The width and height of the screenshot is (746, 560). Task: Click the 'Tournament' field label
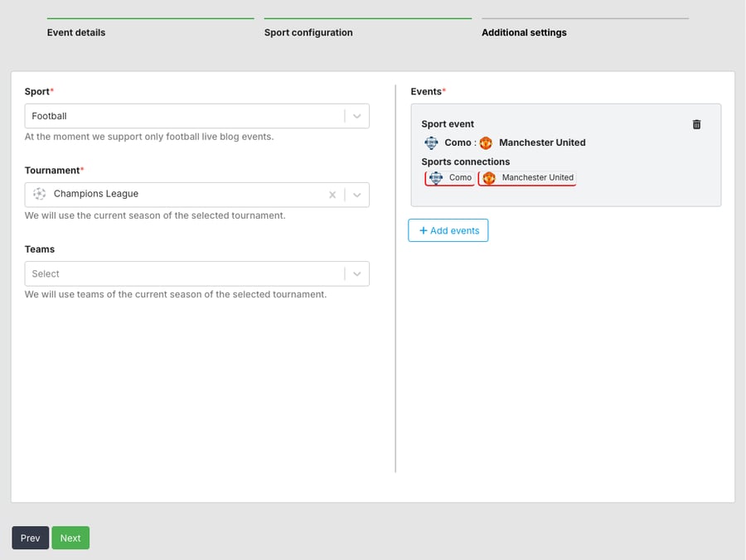52,171
